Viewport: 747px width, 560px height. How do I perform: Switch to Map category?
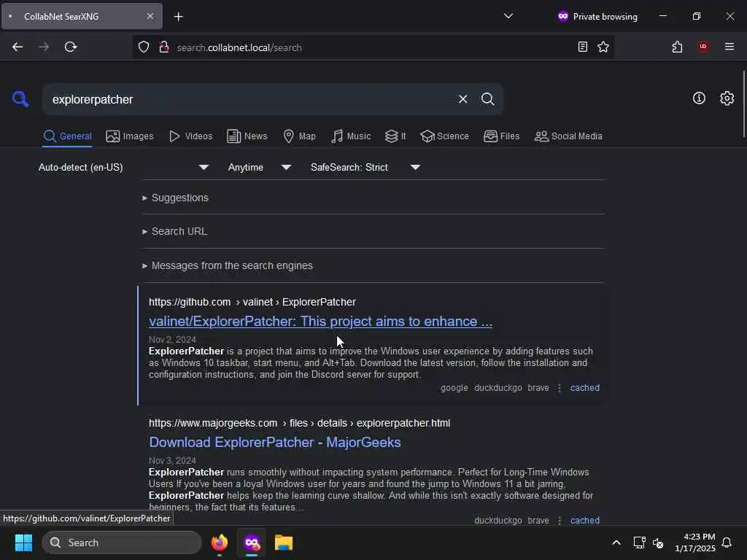(299, 136)
